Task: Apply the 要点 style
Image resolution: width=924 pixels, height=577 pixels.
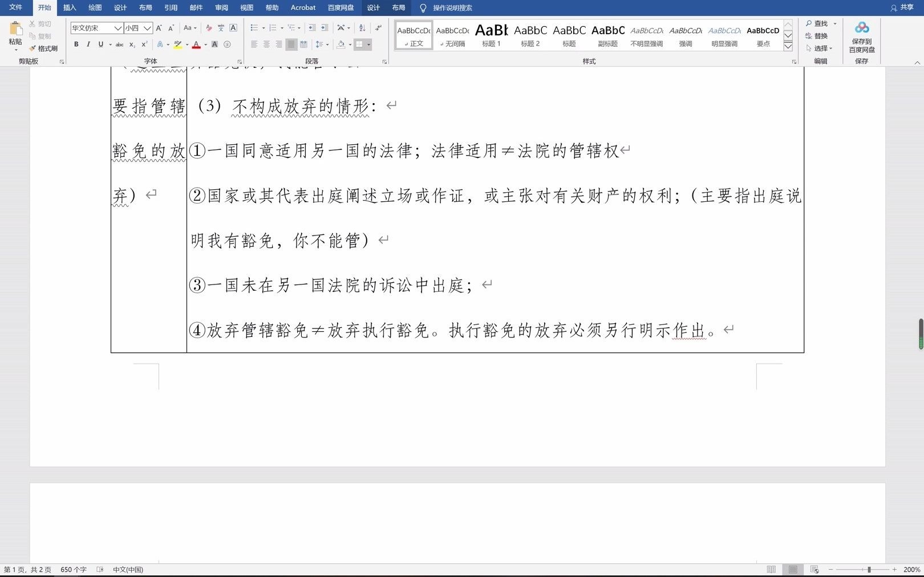Action: (x=763, y=35)
